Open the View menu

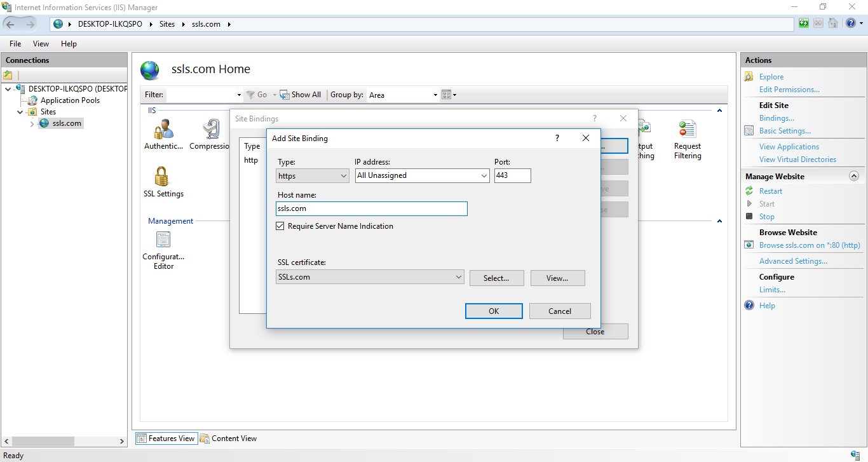pos(41,44)
